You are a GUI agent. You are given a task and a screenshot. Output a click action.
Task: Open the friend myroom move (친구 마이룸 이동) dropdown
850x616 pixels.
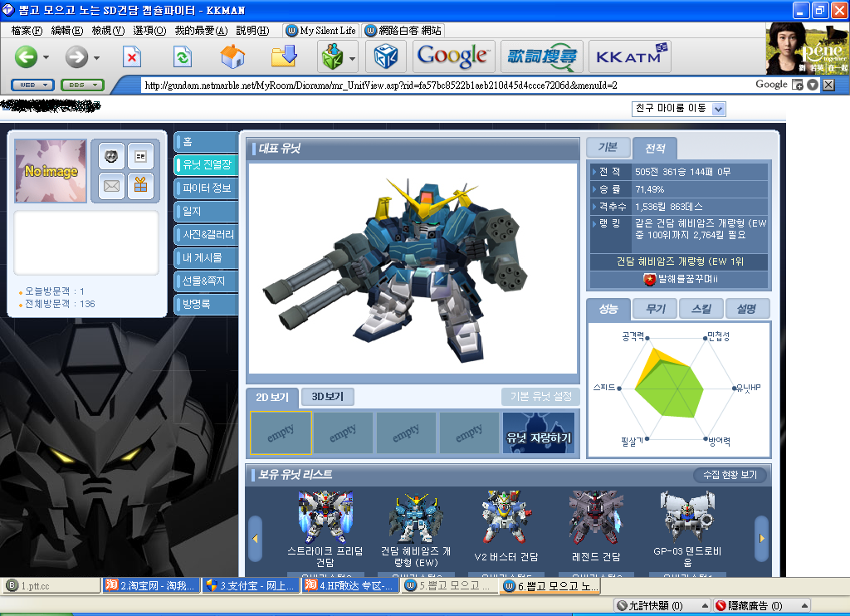coord(679,109)
